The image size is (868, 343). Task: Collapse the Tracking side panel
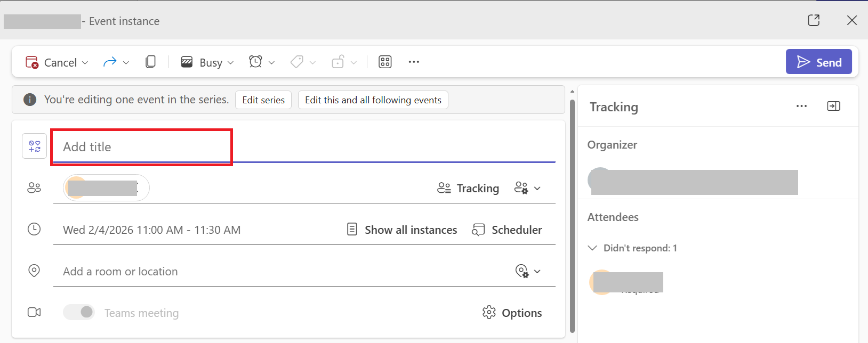(x=833, y=106)
